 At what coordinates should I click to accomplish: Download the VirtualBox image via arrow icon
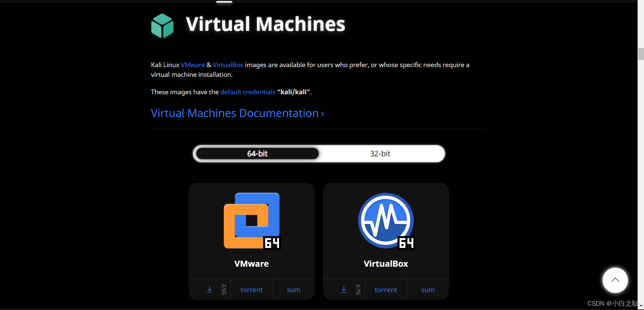(344, 289)
